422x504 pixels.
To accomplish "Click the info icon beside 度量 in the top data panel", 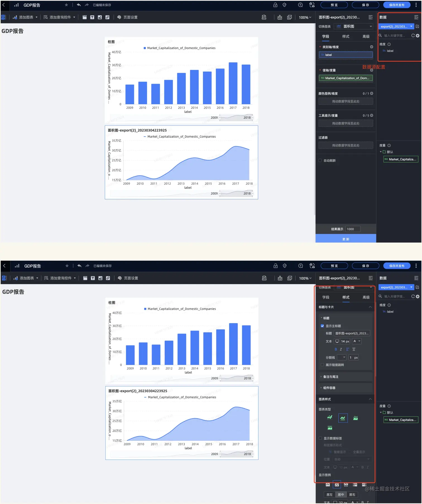I will (x=389, y=145).
